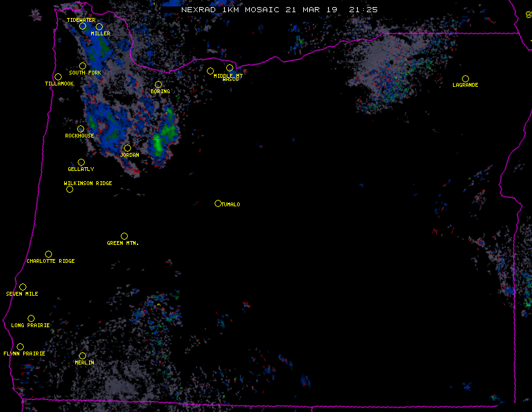Select the Flynn Prairie station marker
The width and height of the screenshot is (532, 412).
[x=20, y=347]
